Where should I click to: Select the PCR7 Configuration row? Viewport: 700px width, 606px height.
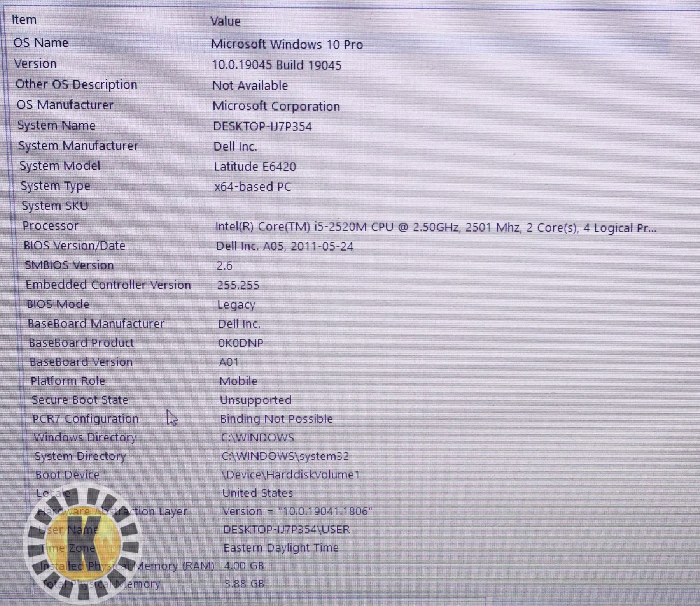tap(86, 419)
